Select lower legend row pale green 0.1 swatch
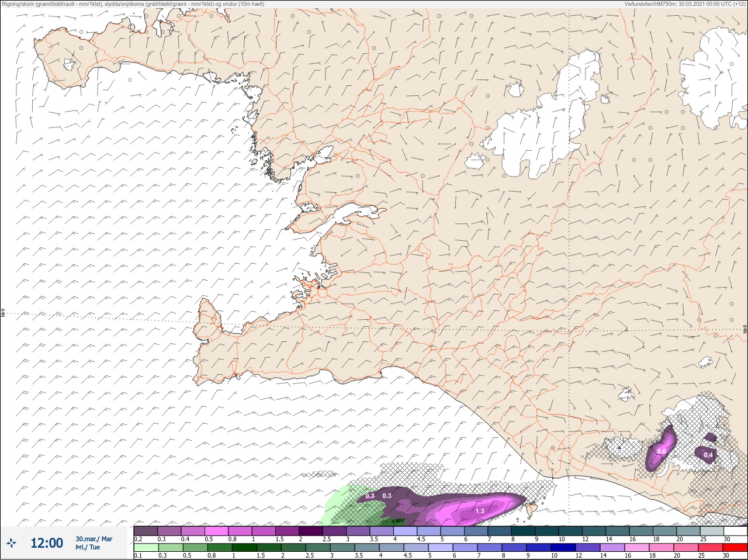The image size is (748, 560). tap(146, 547)
